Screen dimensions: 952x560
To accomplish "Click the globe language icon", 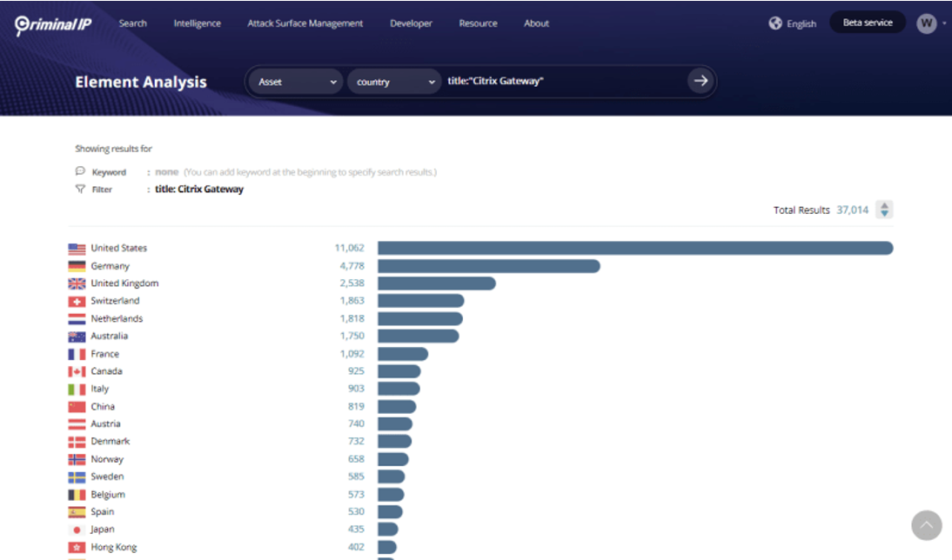I will [x=775, y=23].
